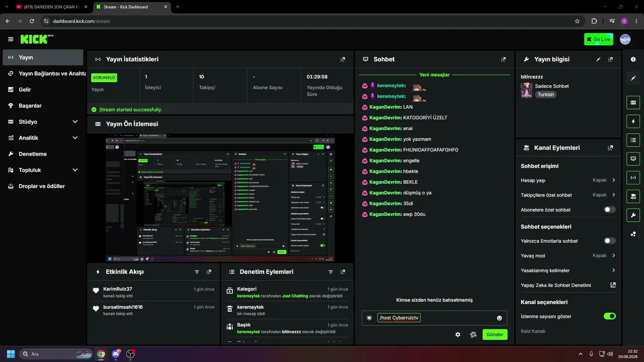644x362 pixels.
Task: Toggle Yalnızca Emotlarla sohbet switch
Action: coord(609,241)
